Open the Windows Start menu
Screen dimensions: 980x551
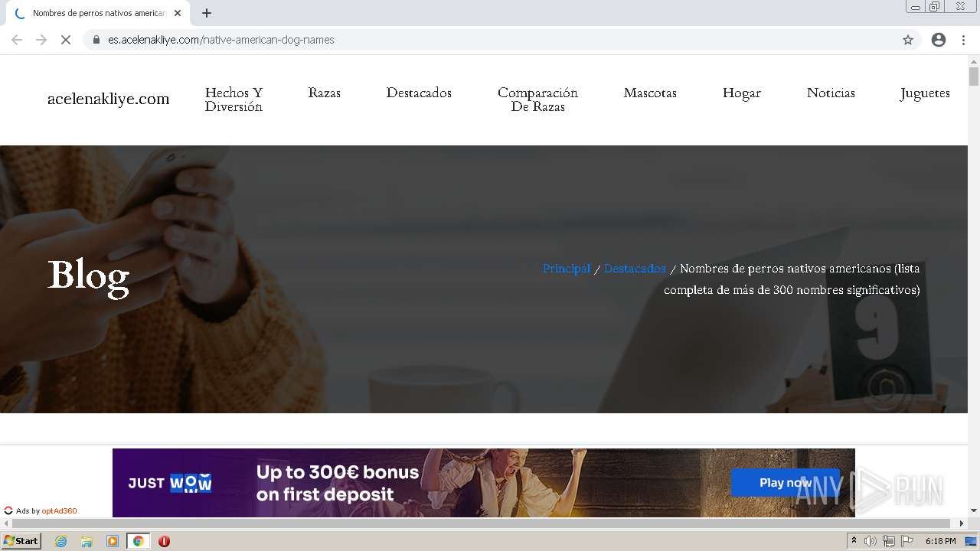tap(21, 541)
